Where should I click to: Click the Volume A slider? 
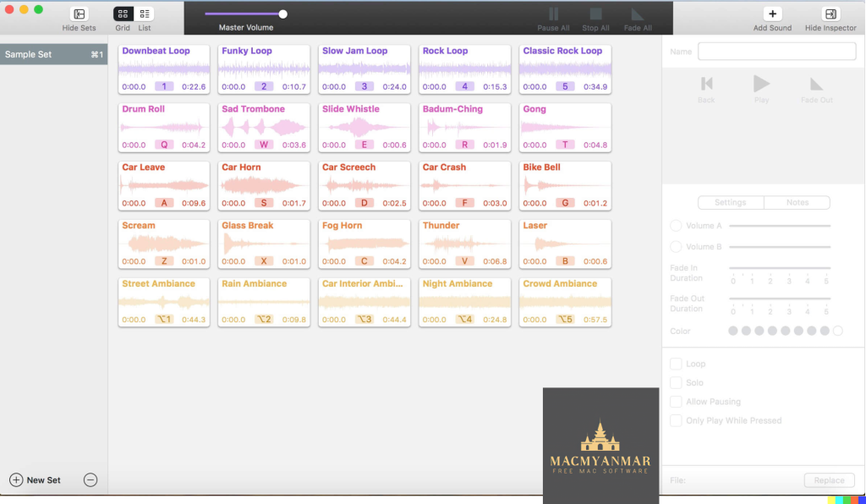[780, 226]
